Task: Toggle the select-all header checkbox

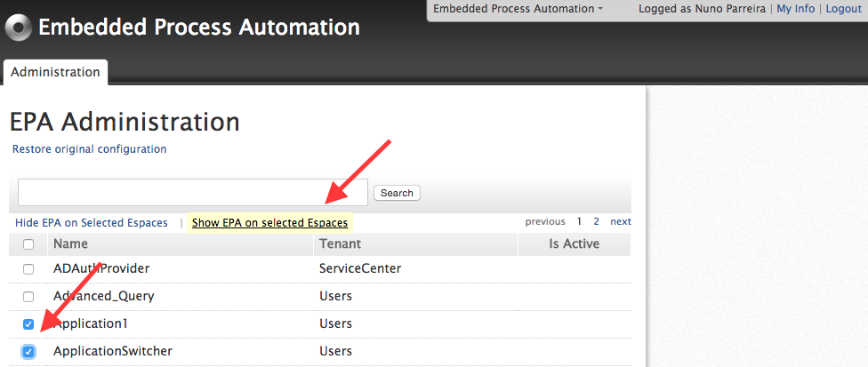Action: tap(28, 244)
